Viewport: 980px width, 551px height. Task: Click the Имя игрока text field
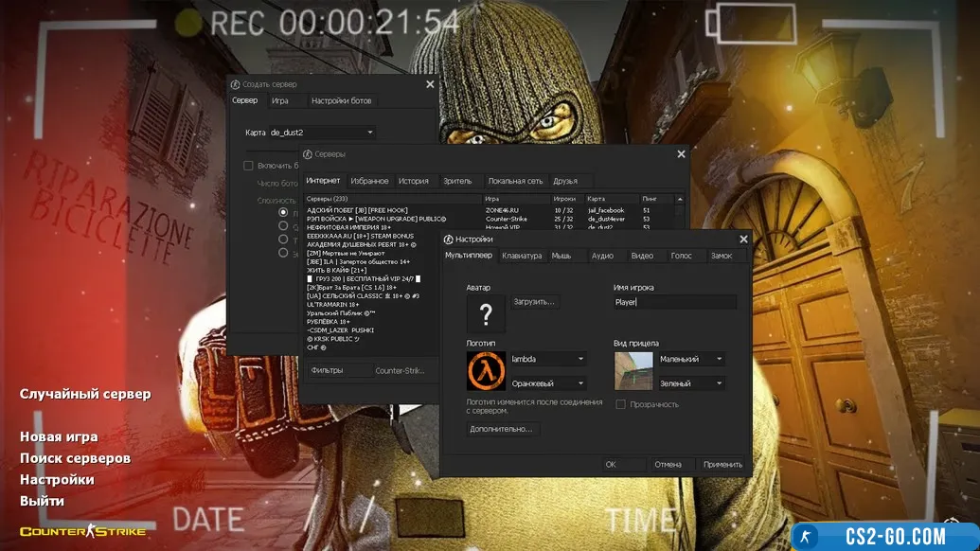674,302
